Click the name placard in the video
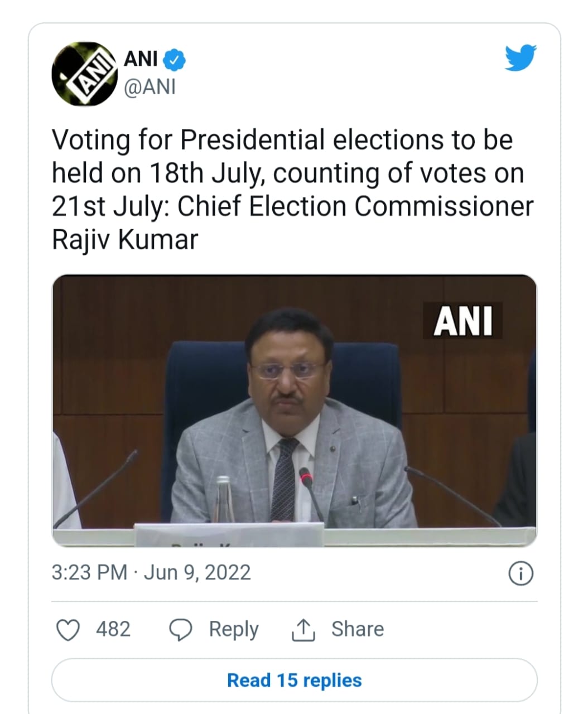Viewport: 588px width, 714px height. [229, 535]
